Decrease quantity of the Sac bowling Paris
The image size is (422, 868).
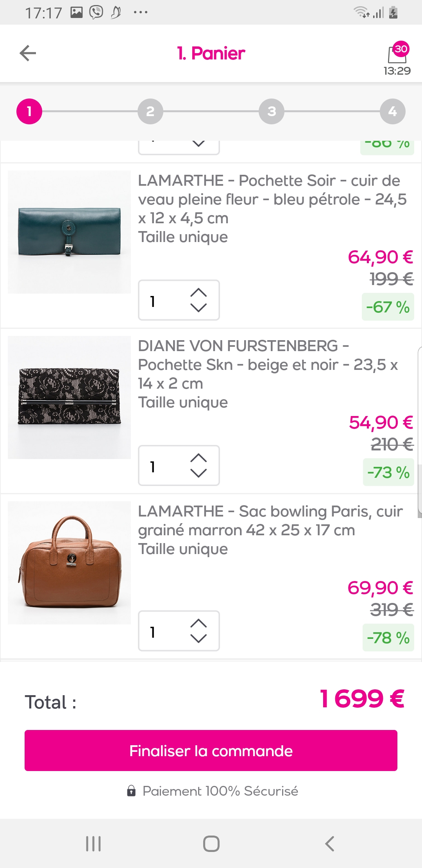point(198,639)
